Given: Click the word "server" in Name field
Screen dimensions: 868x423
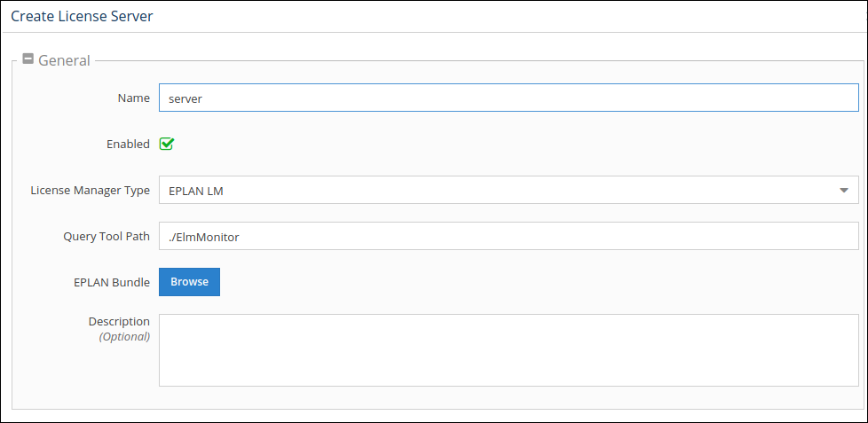Looking at the screenshot, I should (185, 98).
